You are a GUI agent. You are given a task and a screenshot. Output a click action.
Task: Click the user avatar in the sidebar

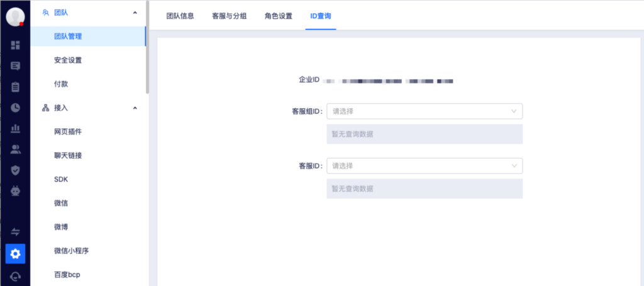coord(15,17)
